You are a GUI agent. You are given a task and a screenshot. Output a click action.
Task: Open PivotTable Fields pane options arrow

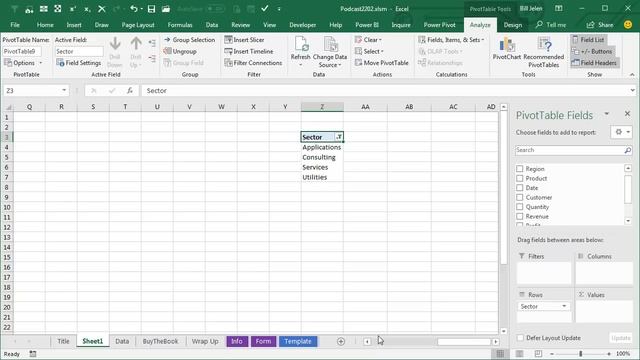(607, 114)
